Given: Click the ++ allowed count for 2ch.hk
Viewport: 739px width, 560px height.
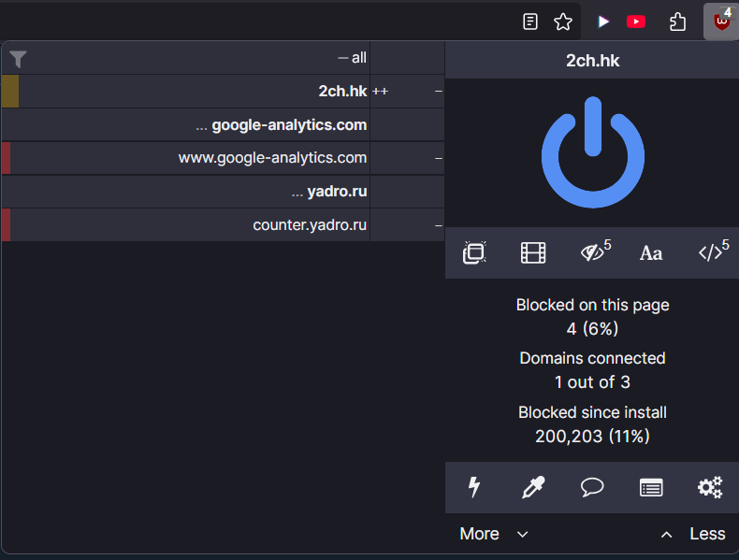Looking at the screenshot, I should pyautogui.click(x=381, y=91).
